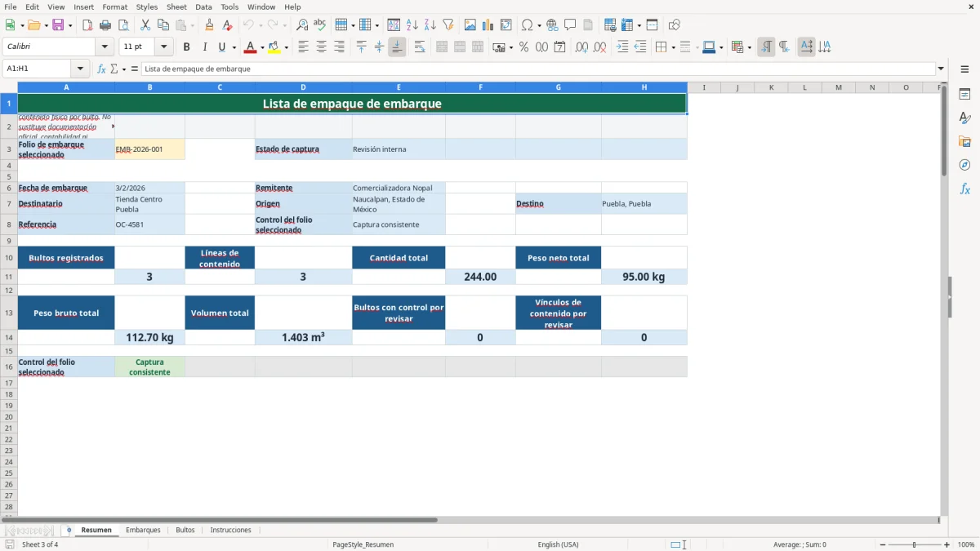
Task: Apply the red font color swatch
Action: (x=249, y=47)
